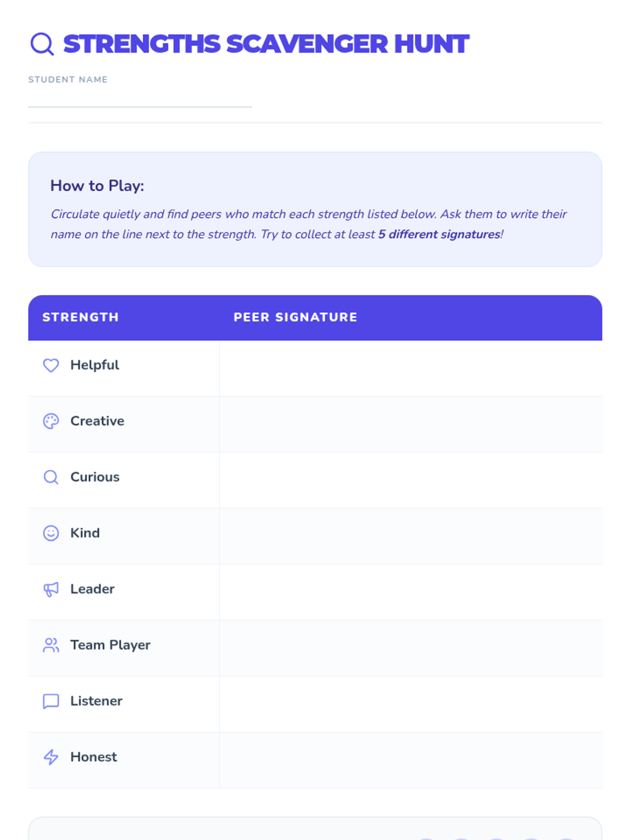Click the Helpful peer signature cell

point(411,368)
